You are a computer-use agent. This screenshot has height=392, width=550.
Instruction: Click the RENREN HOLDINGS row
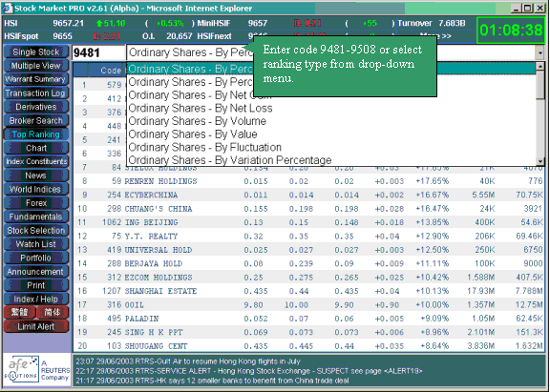[x=308, y=181]
